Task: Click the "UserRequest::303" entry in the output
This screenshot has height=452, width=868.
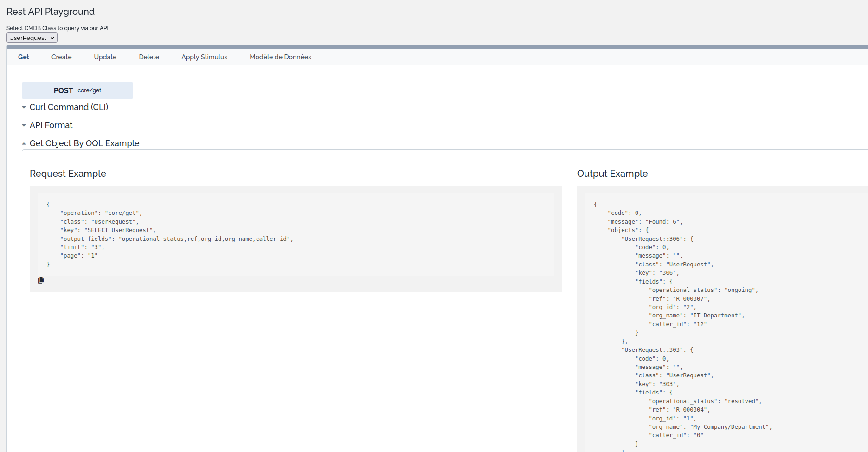Action: pyautogui.click(x=653, y=350)
